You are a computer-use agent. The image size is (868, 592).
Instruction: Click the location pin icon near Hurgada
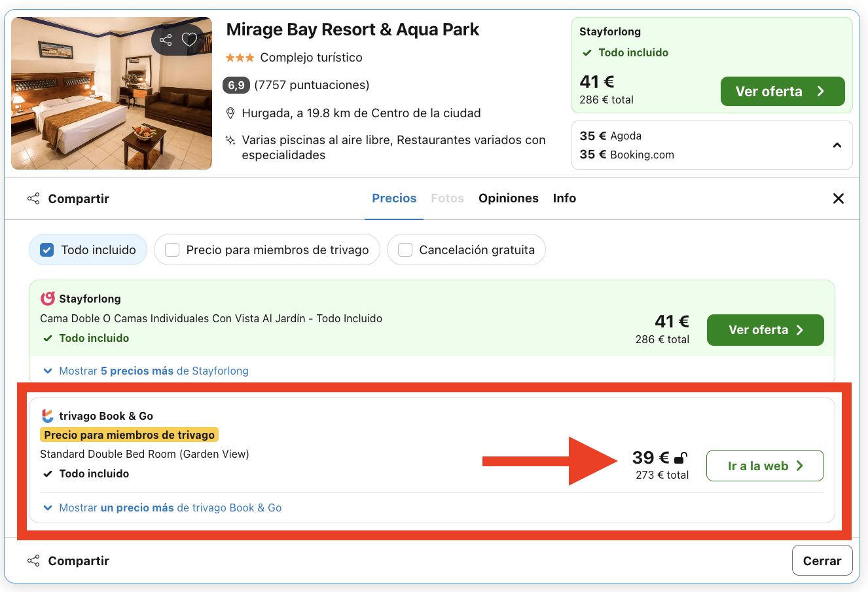click(230, 113)
